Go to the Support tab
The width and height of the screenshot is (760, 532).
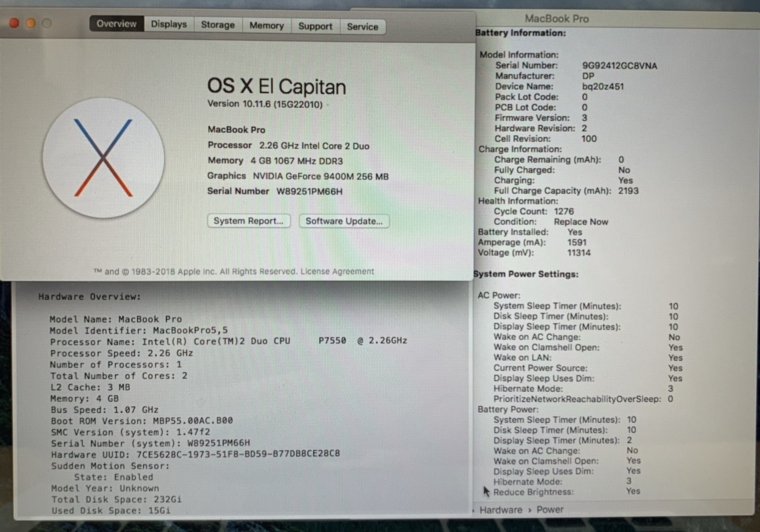315,26
